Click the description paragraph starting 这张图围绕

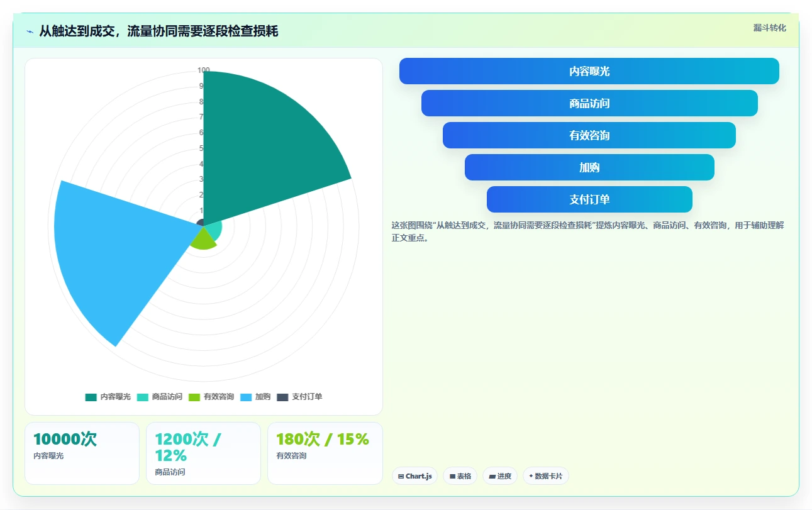pyautogui.click(x=589, y=231)
